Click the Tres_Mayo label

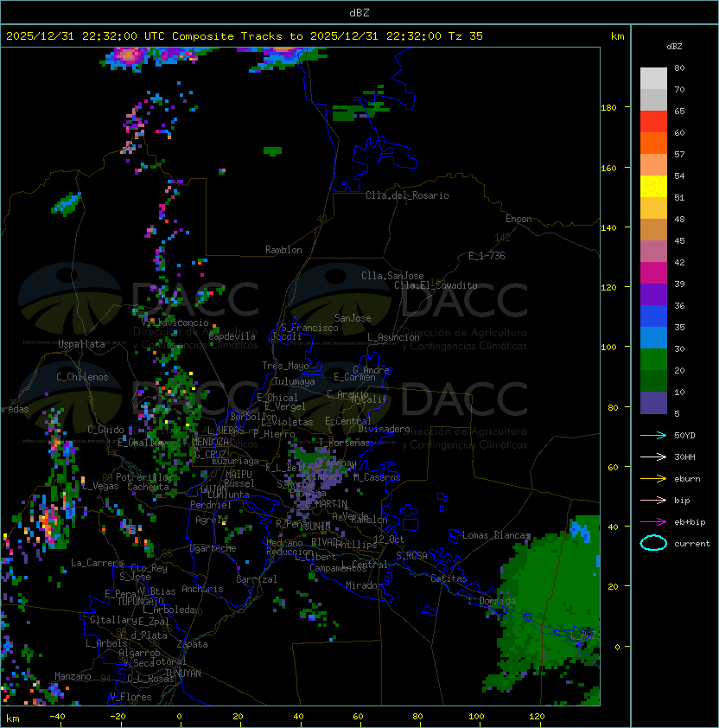(x=285, y=366)
